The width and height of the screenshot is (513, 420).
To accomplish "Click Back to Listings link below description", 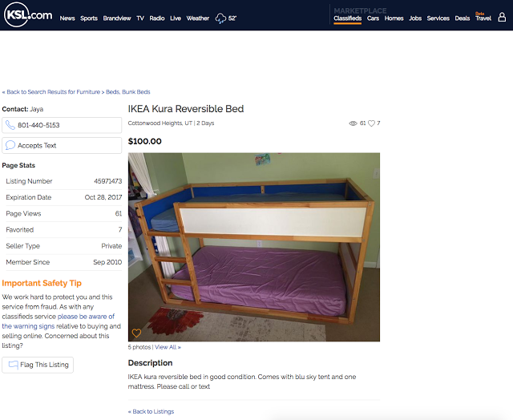I will click(x=151, y=411).
